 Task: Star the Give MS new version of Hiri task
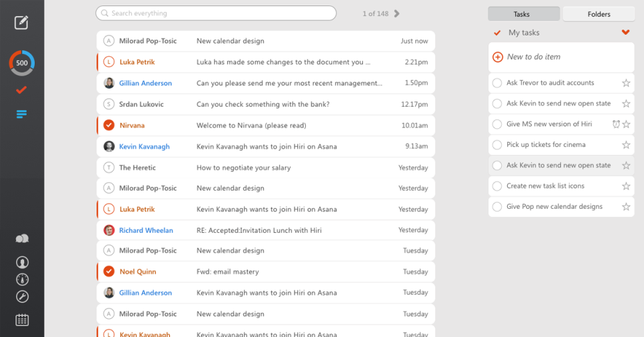[626, 124]
